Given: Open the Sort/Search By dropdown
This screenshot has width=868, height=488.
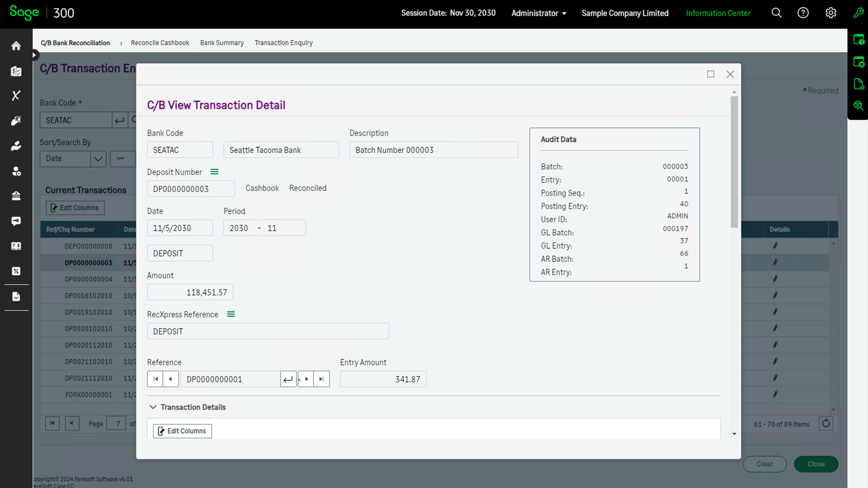Looking at the screenshot, I should [x=98, y=159].
